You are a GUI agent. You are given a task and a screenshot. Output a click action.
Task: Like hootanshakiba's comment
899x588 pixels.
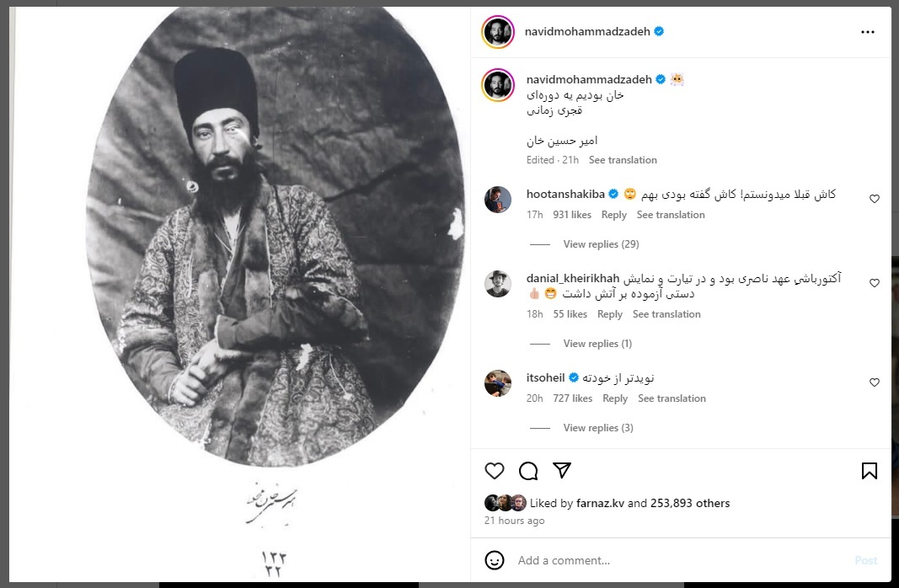point(875,199)
